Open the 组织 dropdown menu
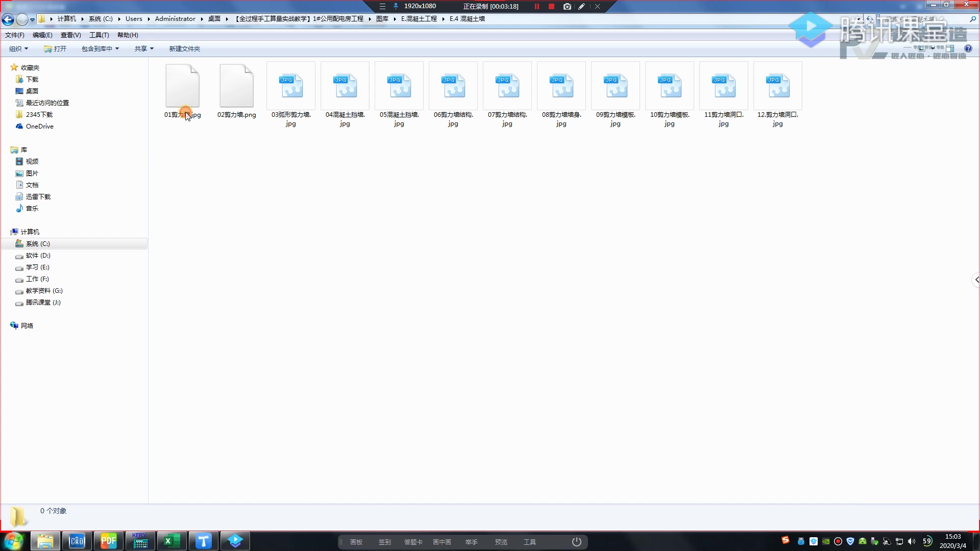 tap(18, 49)
